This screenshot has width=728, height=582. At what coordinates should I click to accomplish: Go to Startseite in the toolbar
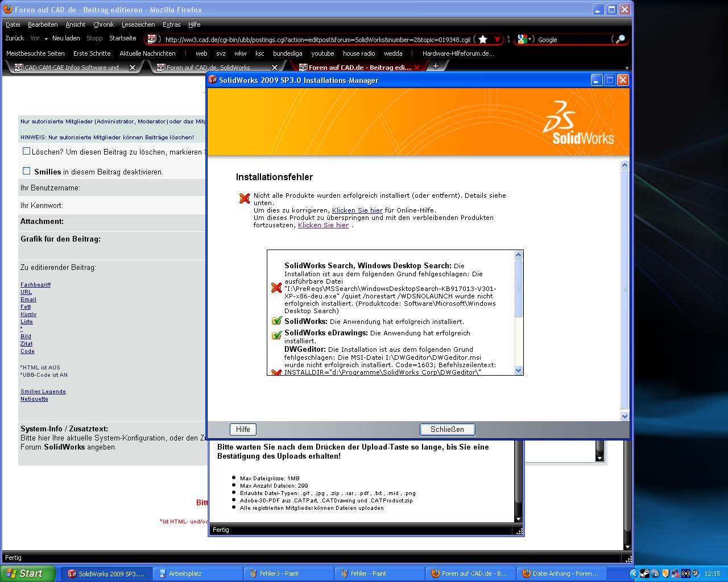(x=123, y=38)
